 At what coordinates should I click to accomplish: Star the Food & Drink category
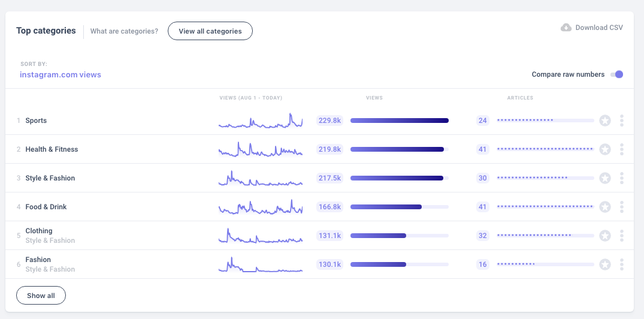click(x=605, y=207)
